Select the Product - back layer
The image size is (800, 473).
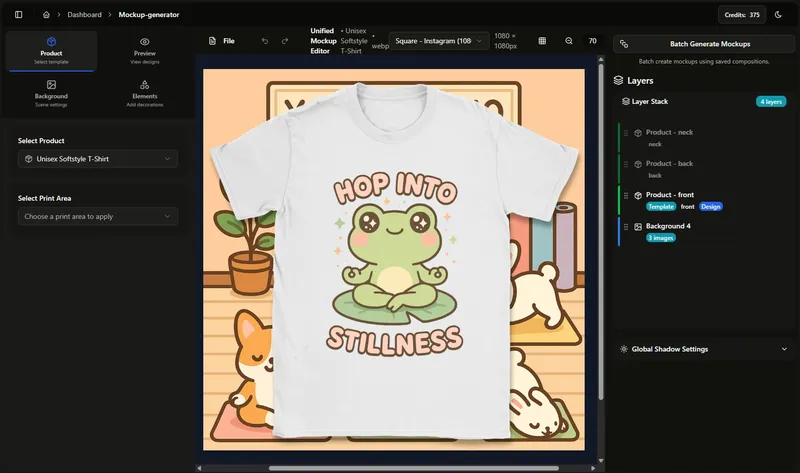tap(704, 169)
